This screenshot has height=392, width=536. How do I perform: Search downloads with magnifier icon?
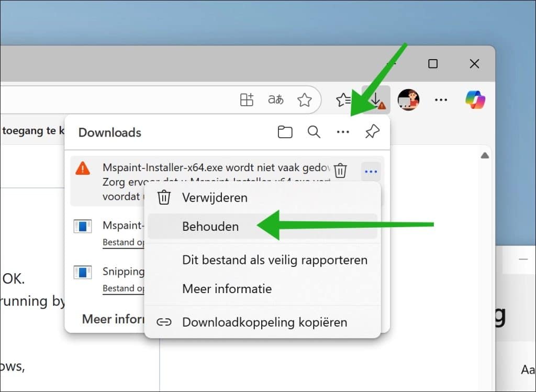(x=314, y=132)
